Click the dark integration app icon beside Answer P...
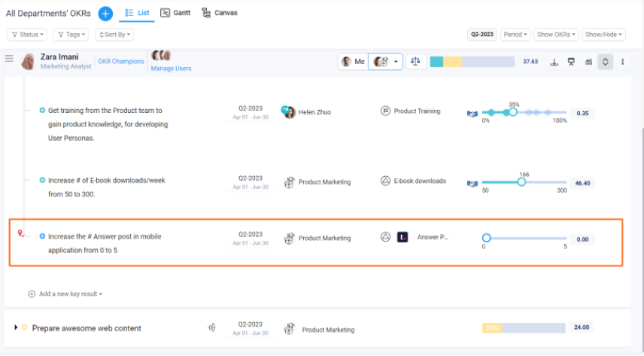 [402, 237]
